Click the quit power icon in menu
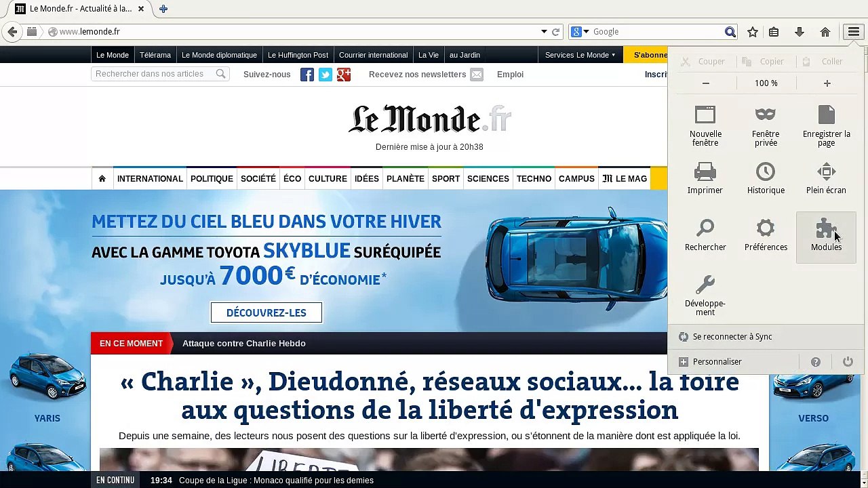The height and width of the screenshot is (488, 868). (848, 362)
